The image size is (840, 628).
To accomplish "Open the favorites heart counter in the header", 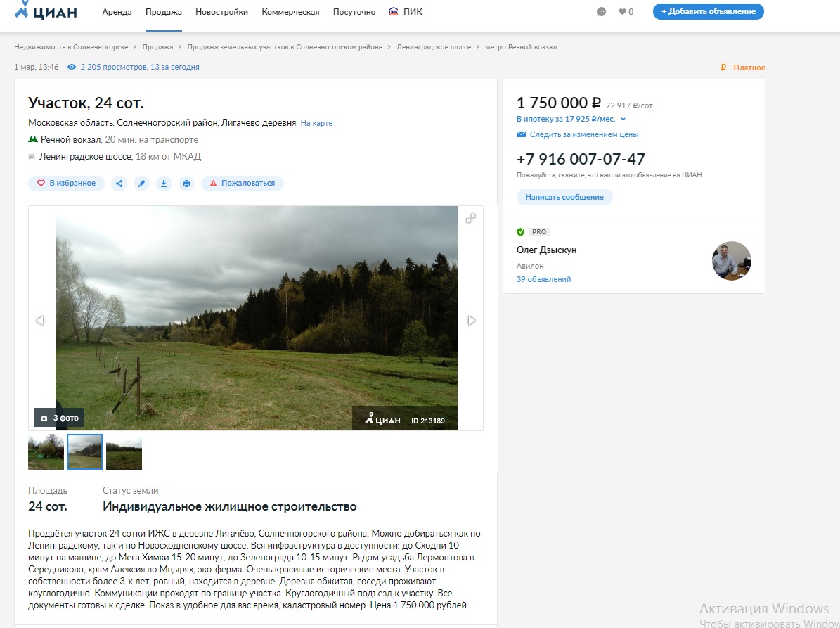I will 626,12.
